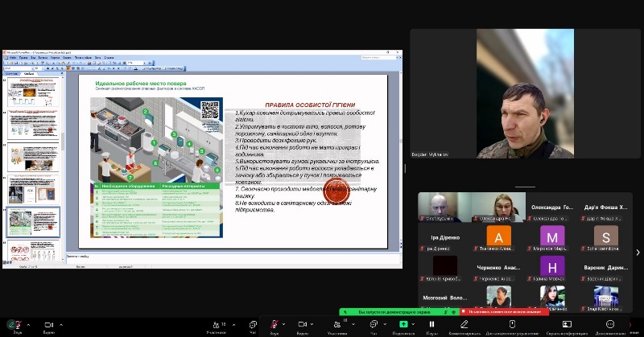The image size is (644, 337).
Task: Click the hide conference panel icon
Action: coord(565,323)
